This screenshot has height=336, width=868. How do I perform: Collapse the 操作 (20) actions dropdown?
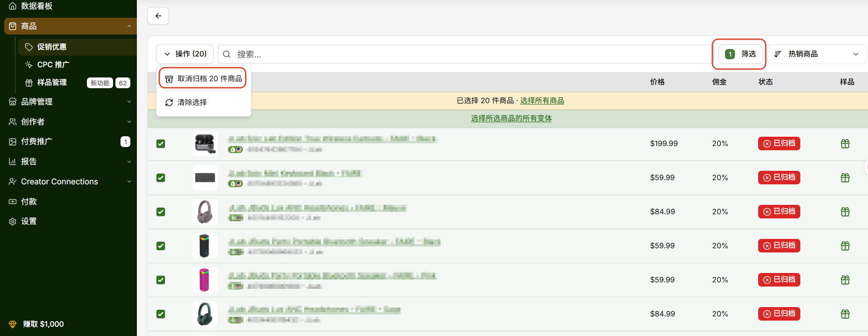click(x=185, y=54)
